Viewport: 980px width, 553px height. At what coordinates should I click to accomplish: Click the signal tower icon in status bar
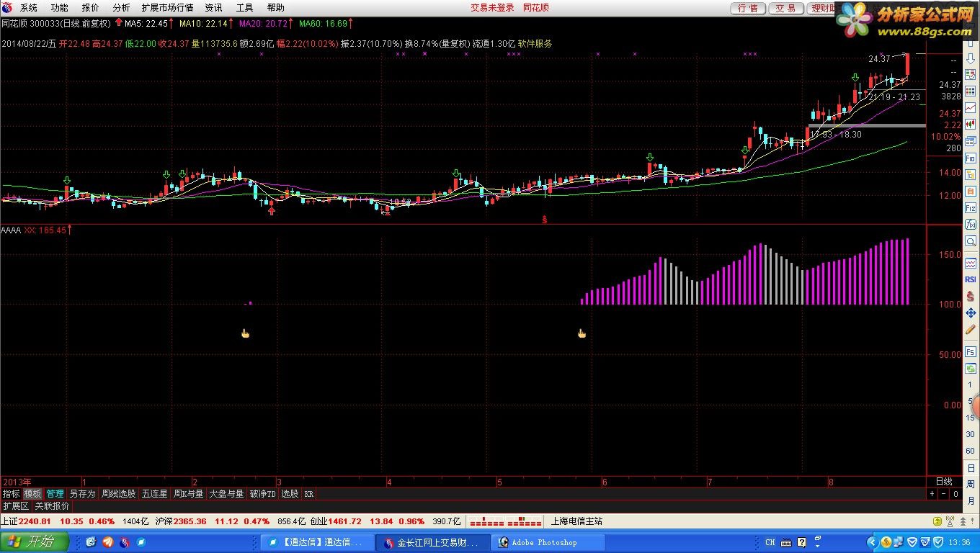pos(950,521)
